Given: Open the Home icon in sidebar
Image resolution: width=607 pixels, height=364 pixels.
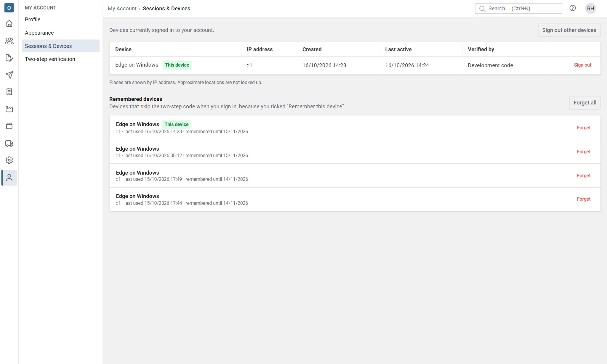Looking at the screenshot, I should (x=9, y=23).
